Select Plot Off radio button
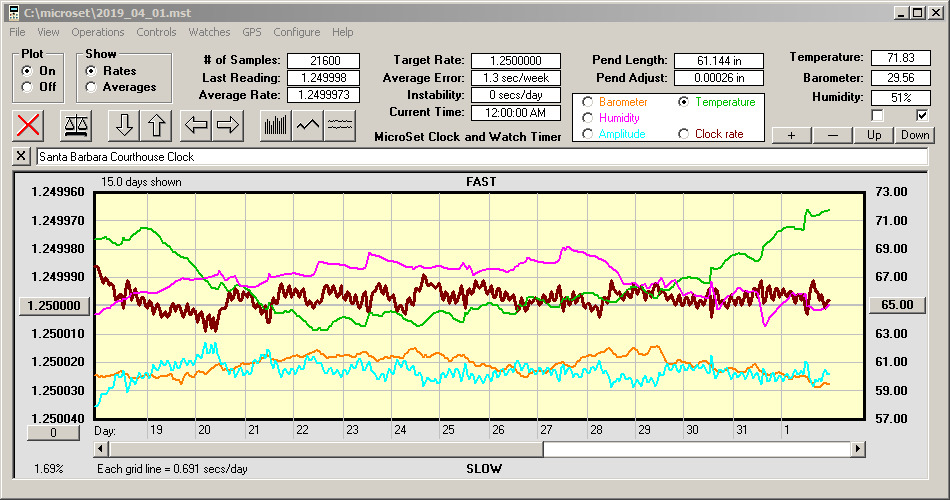Screen dimensions: 950x500 coord(27,87)
